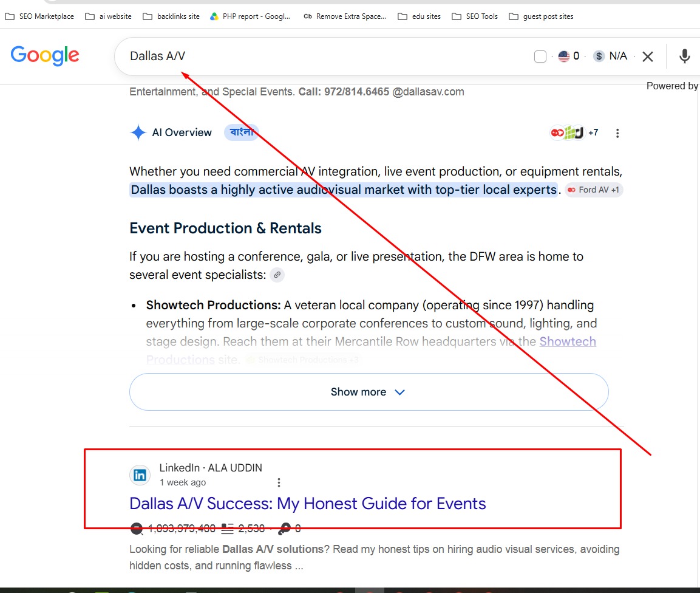Open the SEO Tools bookmark folder

coord(475,16)
